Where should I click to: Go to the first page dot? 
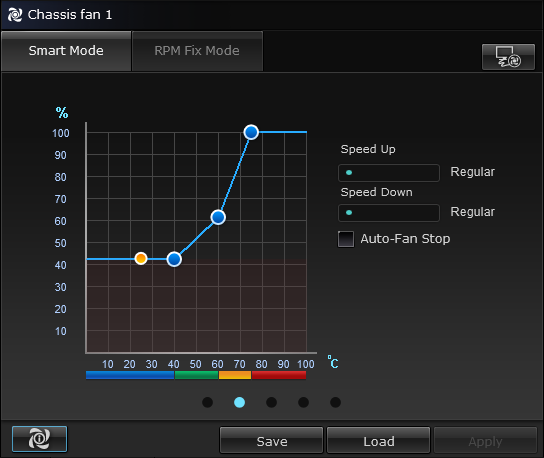[x=207, y=402]
